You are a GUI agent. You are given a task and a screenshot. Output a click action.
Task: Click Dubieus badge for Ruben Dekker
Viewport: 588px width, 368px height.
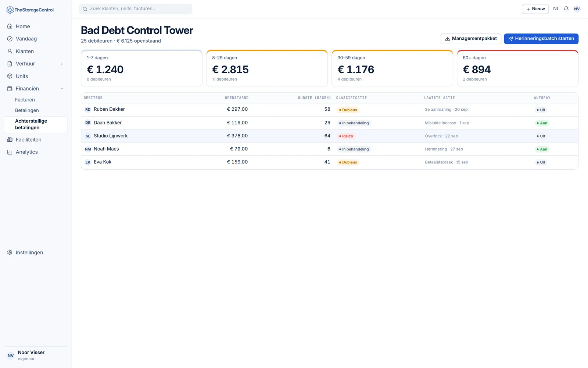348,110
